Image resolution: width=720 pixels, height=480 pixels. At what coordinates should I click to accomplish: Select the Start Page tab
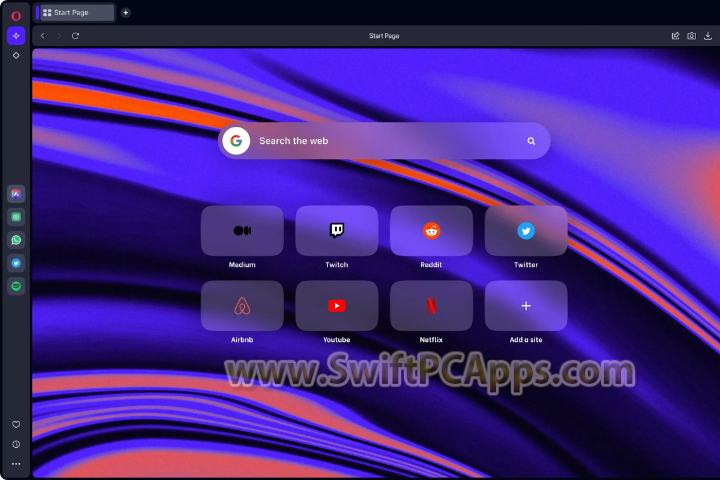(x=75, y=13)
